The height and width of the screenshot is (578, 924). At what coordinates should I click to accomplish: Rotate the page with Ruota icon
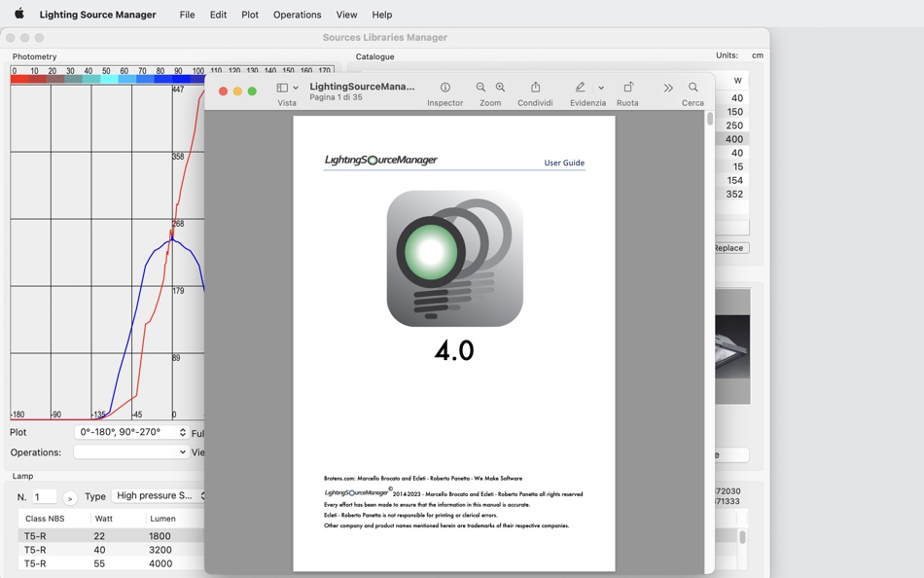pos(628,88)
